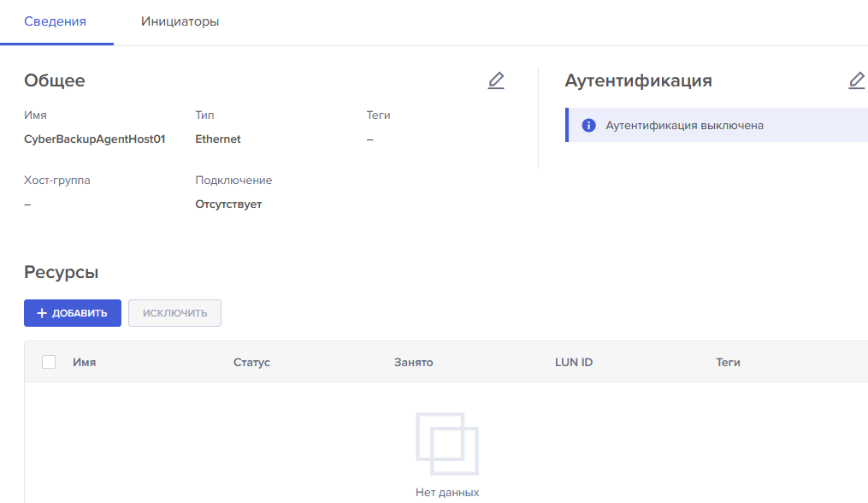Click the edit pencil for Аутентификация section
The width and height of the screenshot is (868, 503).
tap(856, 81)
